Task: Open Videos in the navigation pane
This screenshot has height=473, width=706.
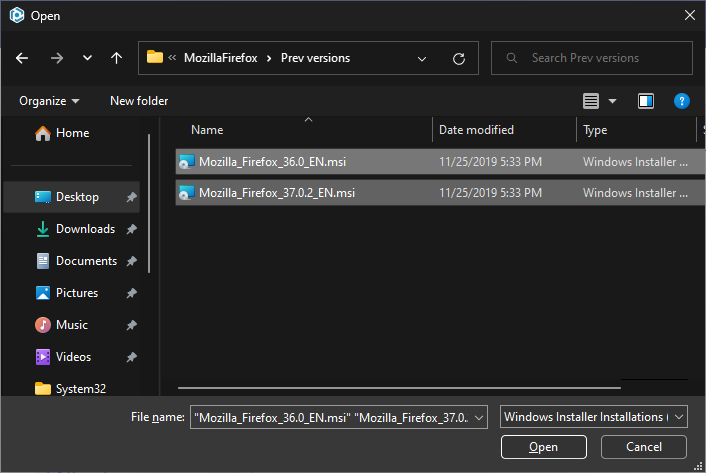Action: [x=73, y=357]
